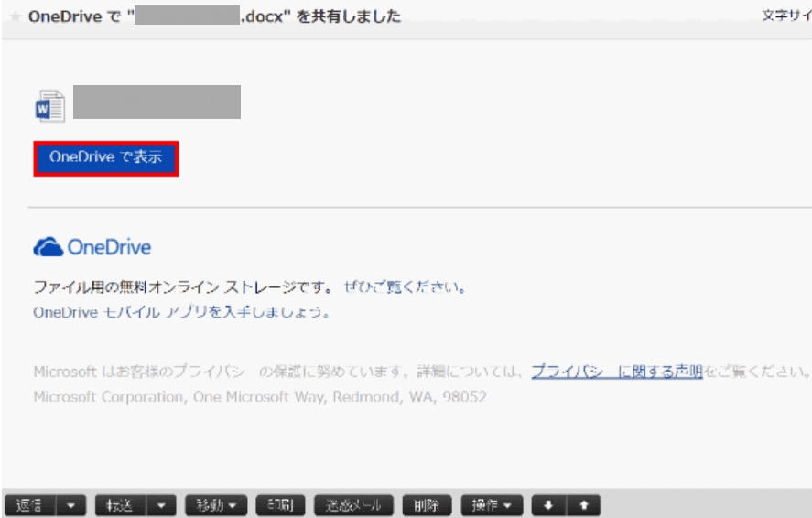Click the 削除 delete button
The image size is (812, 518).
427,505
